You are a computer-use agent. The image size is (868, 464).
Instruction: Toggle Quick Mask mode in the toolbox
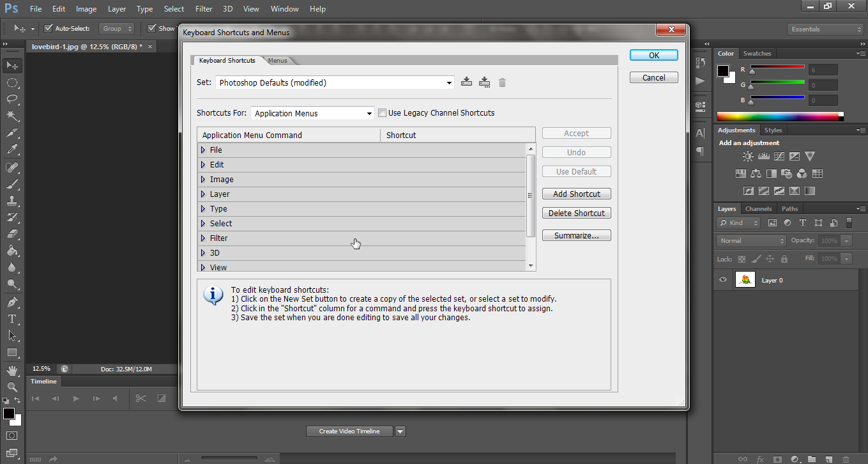coord(12,436)
